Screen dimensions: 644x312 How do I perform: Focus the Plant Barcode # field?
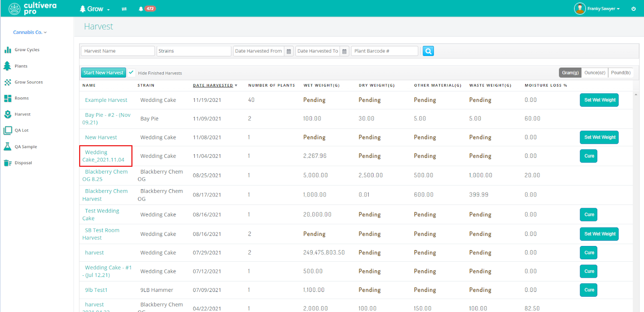coord(385,51)
